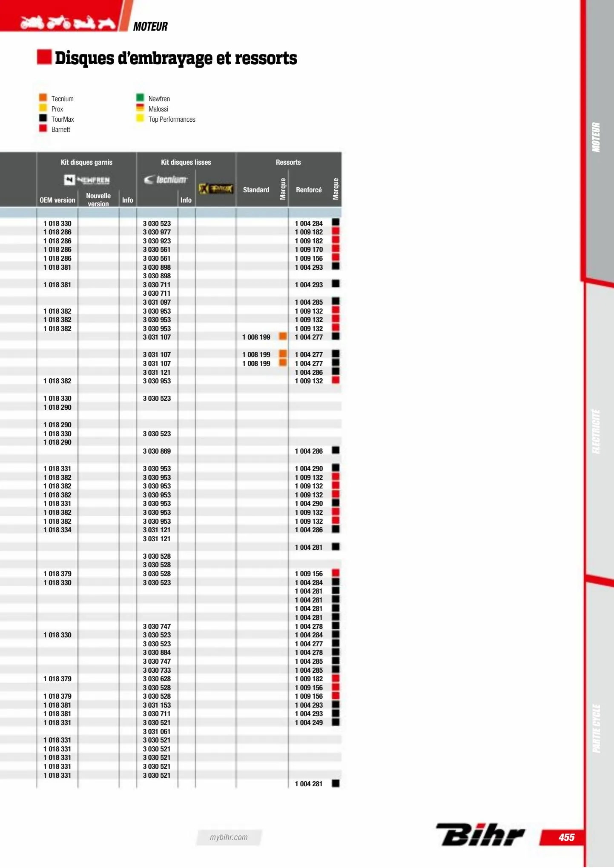
Task: Click the red Barnett legend swatch
Action: [43, 128]
